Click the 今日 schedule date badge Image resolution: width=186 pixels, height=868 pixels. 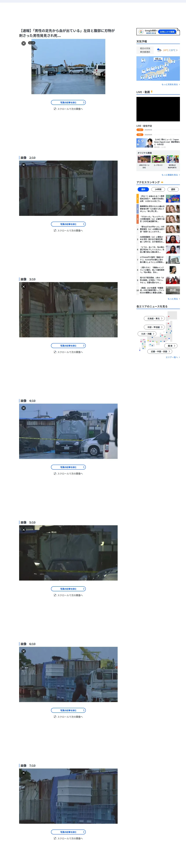(140, 130)
